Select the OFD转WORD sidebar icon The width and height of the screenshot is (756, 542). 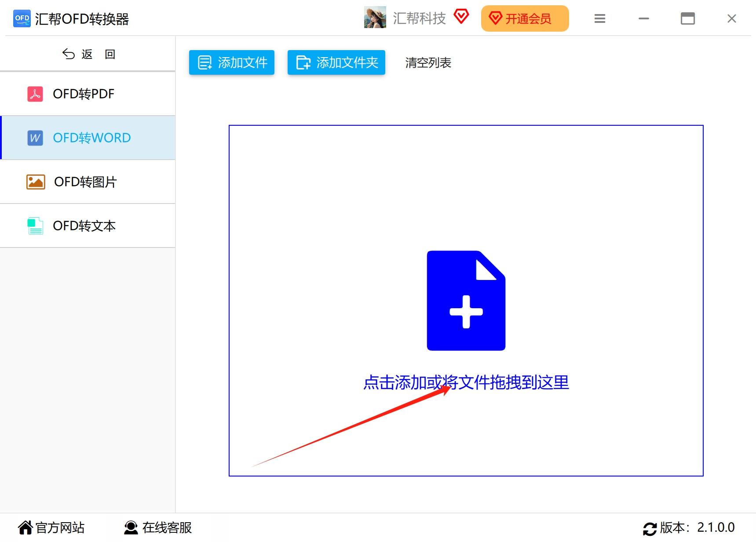[34, 138]
